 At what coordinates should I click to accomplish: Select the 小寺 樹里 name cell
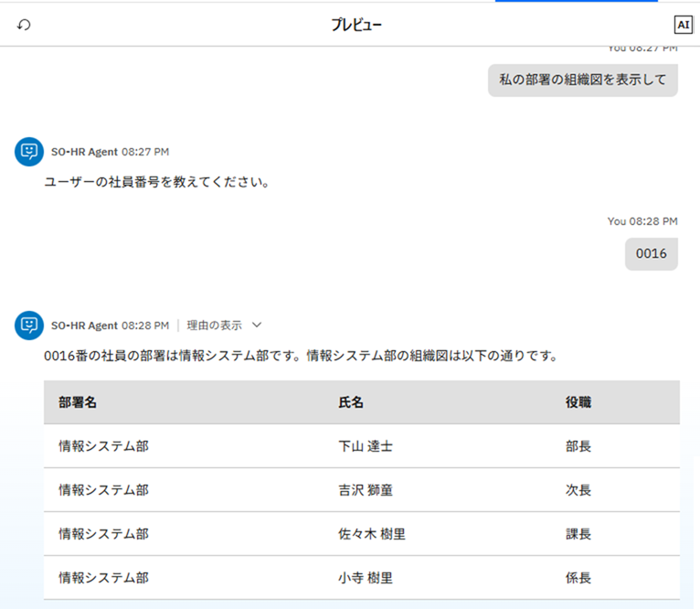point(366,578)
